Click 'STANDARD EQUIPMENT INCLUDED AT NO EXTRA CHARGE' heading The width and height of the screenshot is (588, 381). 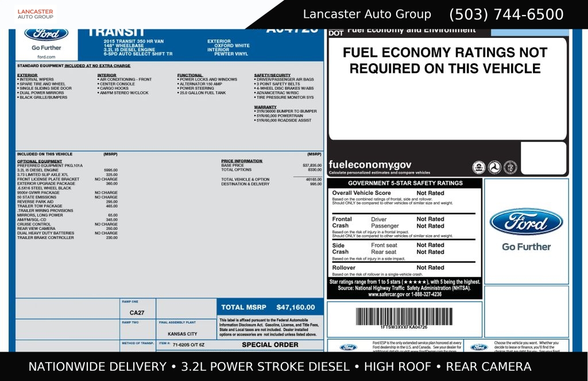74,66
